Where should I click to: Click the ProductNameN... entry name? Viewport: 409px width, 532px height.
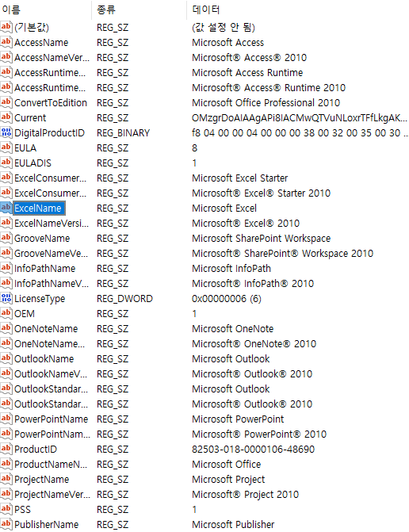point(51,464)
